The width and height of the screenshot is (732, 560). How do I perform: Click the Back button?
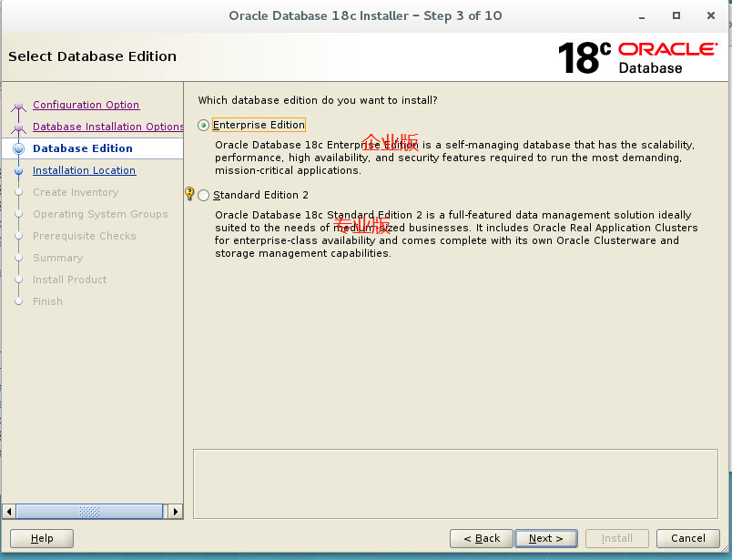coord(481,538)
